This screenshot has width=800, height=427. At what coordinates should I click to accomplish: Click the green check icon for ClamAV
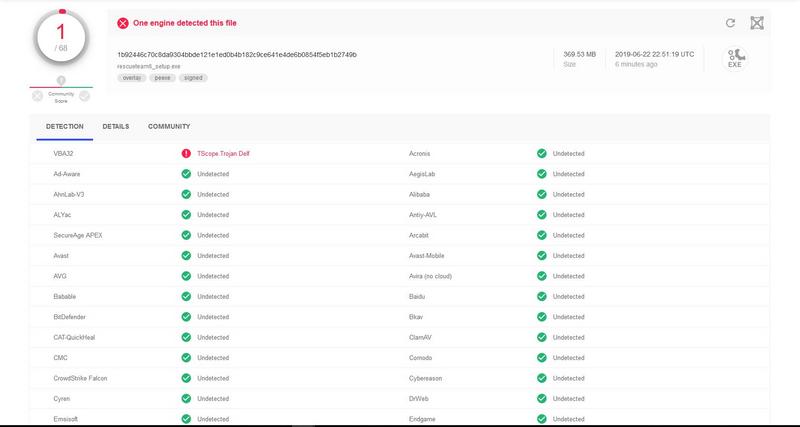click(542, 337)
